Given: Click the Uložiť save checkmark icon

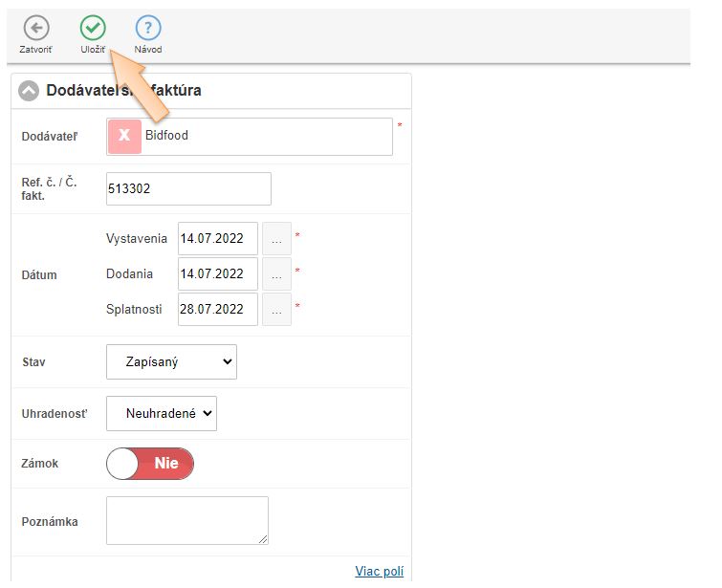Looking at the screenshot, I should pyautogui.click(x=93, y=29).
